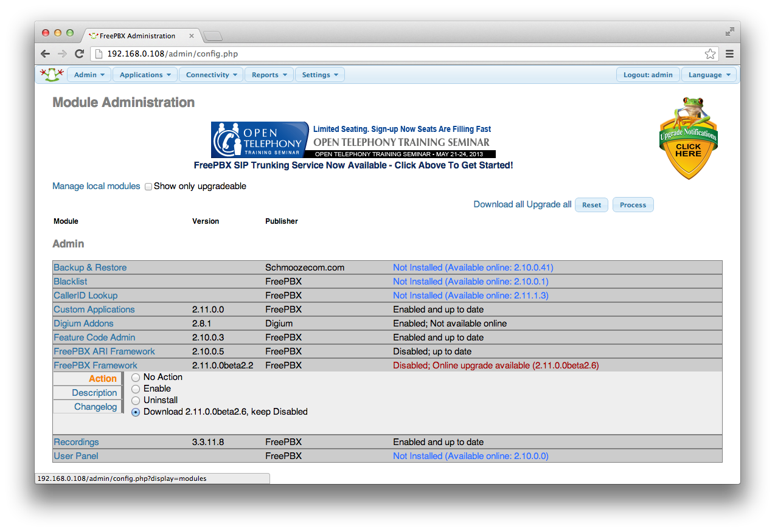Click the browser forward arrow
Screen dimensions: 775x532
pyautogui.click(x=62, y=54)
